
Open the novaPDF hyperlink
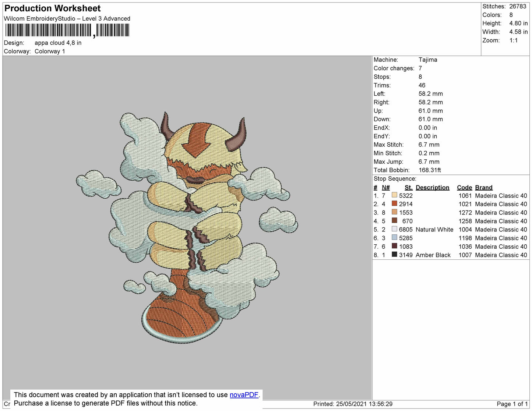pyautogui.click(x=244, y=395)
